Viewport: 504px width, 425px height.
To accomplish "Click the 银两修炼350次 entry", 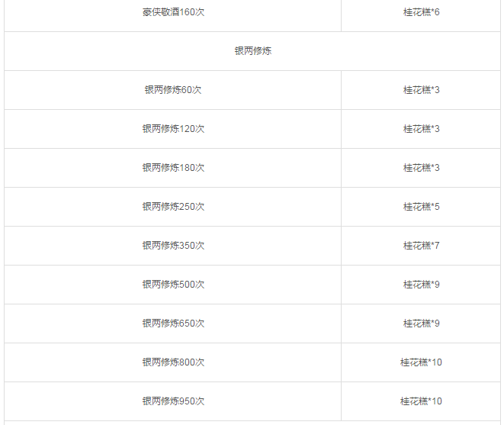I will [x=173, y=246].
